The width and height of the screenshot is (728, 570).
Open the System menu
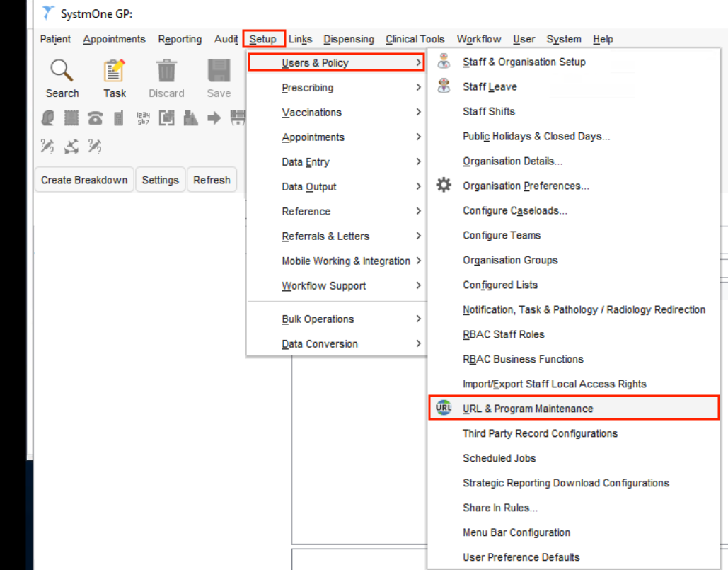pyautogui.click(x=564, y=39)
